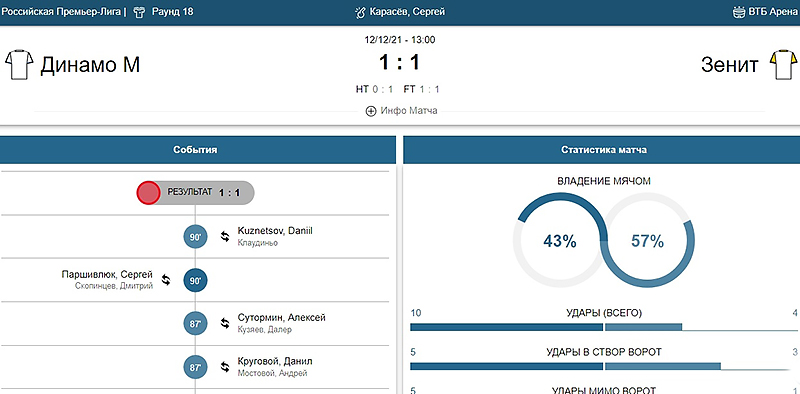The image size is (800, 394).
Task: Click the 90' marker for Kuznetsov substitution
Action: click(195, 237)
